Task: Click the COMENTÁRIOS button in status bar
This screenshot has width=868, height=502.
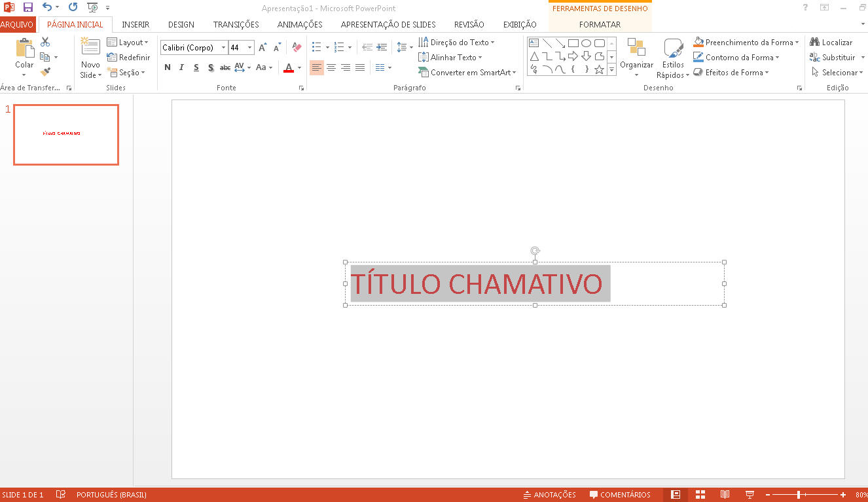Action: click(x=620, y=495)
